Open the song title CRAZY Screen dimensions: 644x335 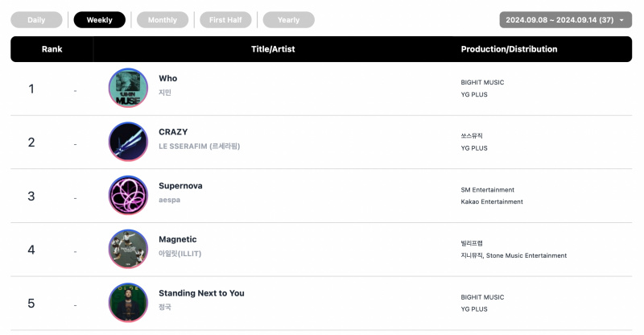click(173, 132)
